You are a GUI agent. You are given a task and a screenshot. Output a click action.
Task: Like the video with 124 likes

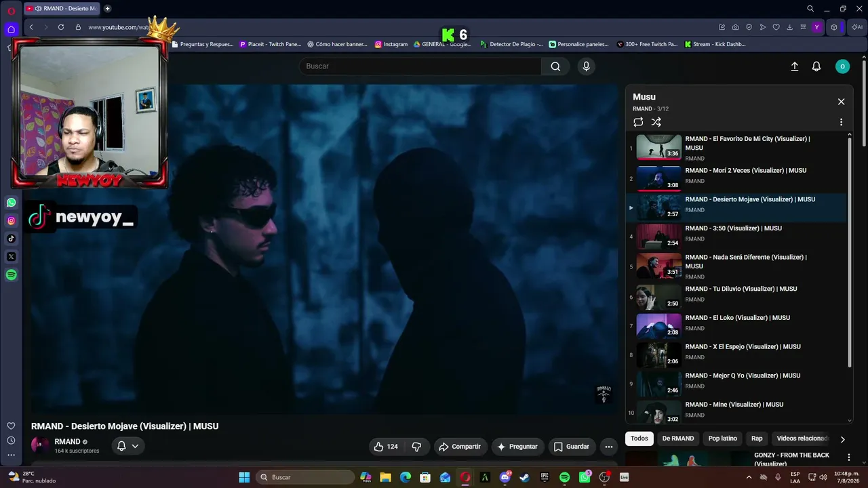(386, 447)
